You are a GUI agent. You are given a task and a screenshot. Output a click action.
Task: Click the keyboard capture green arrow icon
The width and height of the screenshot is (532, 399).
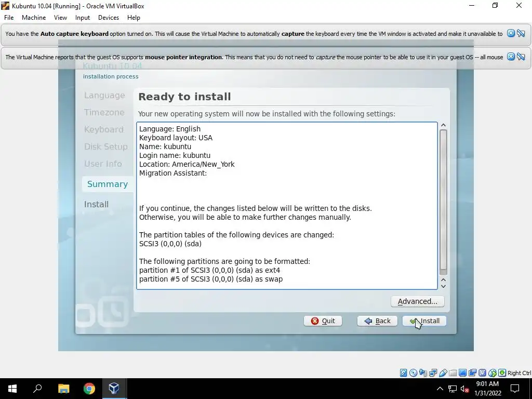click(x=502, y=373)
